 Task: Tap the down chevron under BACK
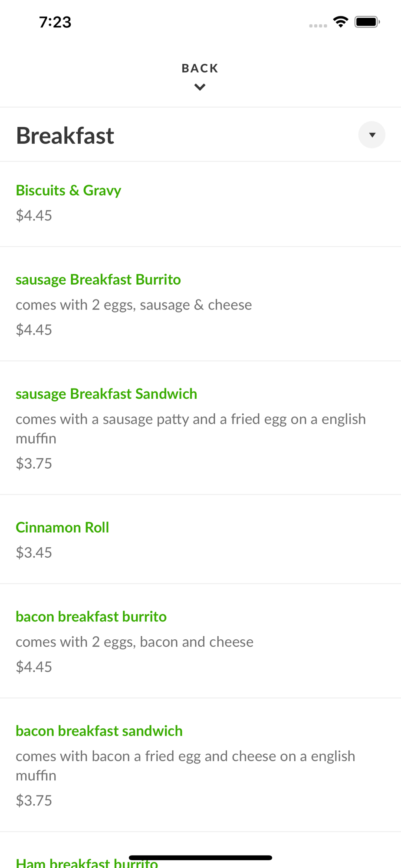[200, 87]
